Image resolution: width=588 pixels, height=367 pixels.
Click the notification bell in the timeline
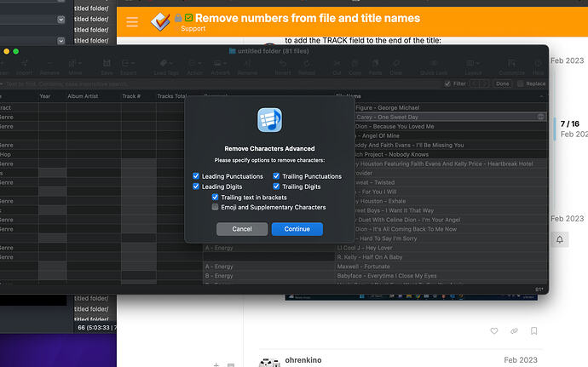click(x=560, y=239)
